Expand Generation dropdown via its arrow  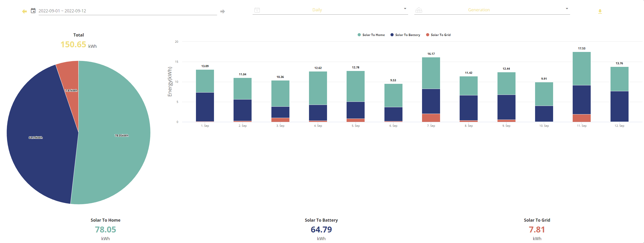coord(567,8)
